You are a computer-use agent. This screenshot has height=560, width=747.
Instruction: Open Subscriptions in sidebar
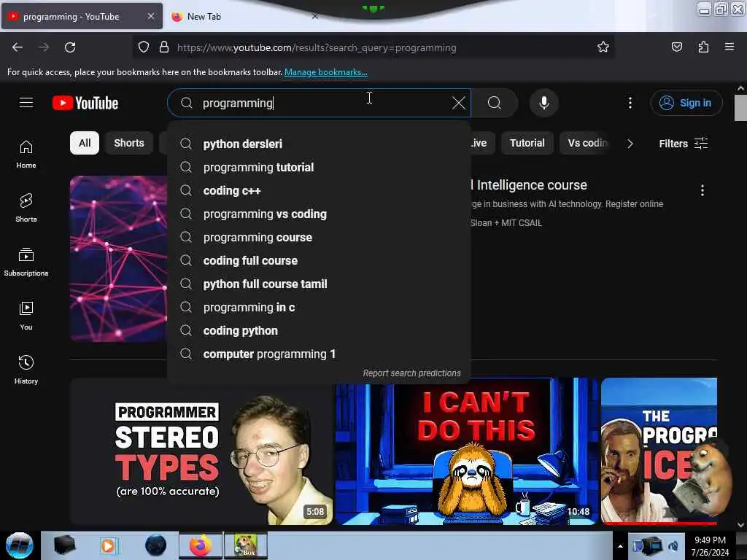(x=26, y=262)
